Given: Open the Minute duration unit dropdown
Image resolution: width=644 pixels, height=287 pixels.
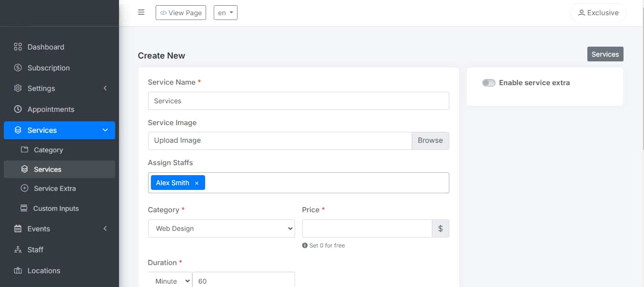Looking at the screenshot, I should click(170, 281).
